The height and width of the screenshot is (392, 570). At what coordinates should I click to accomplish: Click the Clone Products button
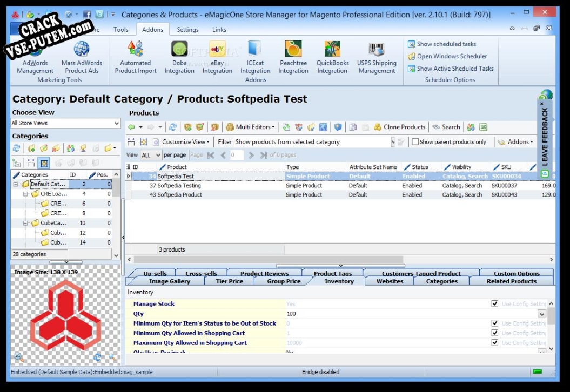pyautogui.click(x=399, y=127)
